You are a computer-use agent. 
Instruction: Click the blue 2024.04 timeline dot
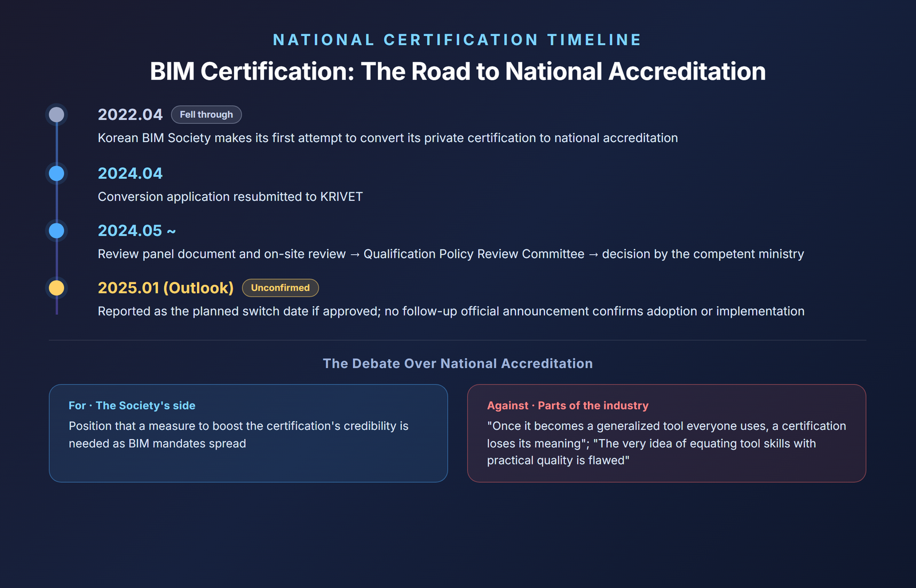[x=56, y=173]
